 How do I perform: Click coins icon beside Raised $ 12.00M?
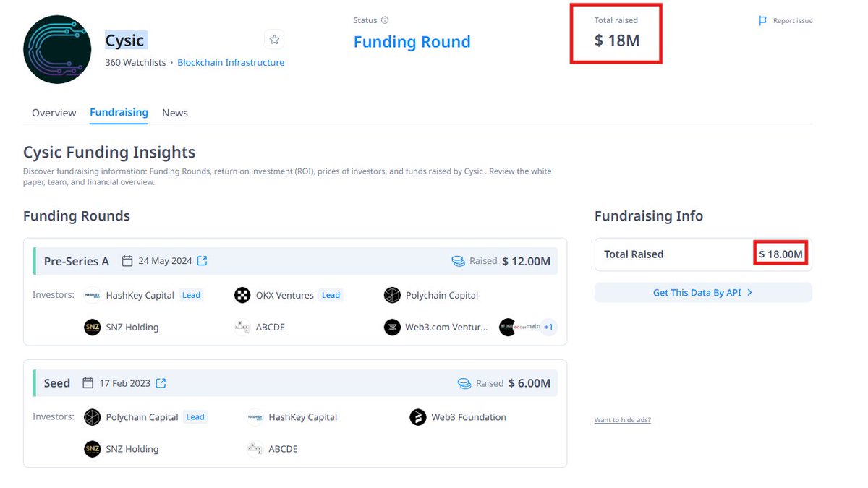[x=458, y=261]
